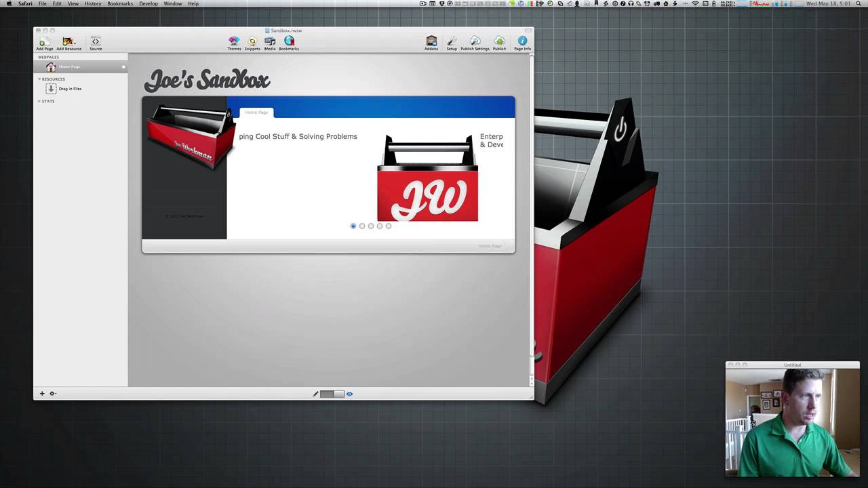The width and height of the screenshot is (868, 488).
Task: Open the File menu
Action: [x=42, y=3]
